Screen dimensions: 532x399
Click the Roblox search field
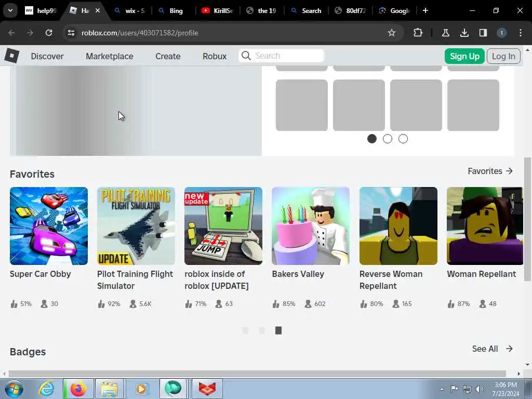pyautogui.click(x=281, y=56)
